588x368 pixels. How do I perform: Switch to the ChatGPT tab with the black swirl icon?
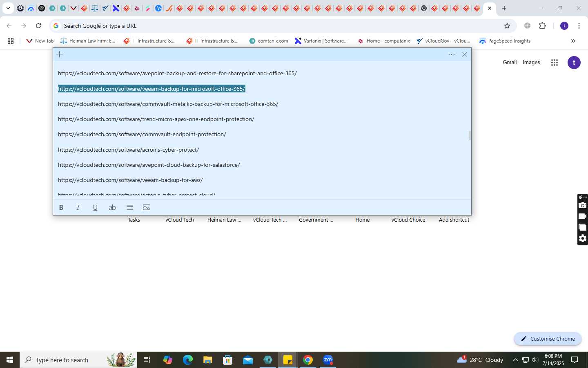pos(42,8)
